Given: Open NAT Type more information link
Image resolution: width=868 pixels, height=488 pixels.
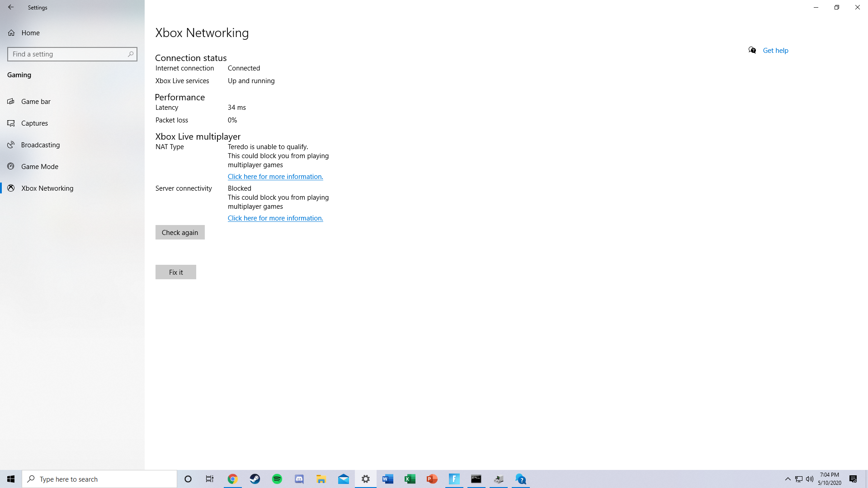Looking at the screenshot, I should [275, 177].
